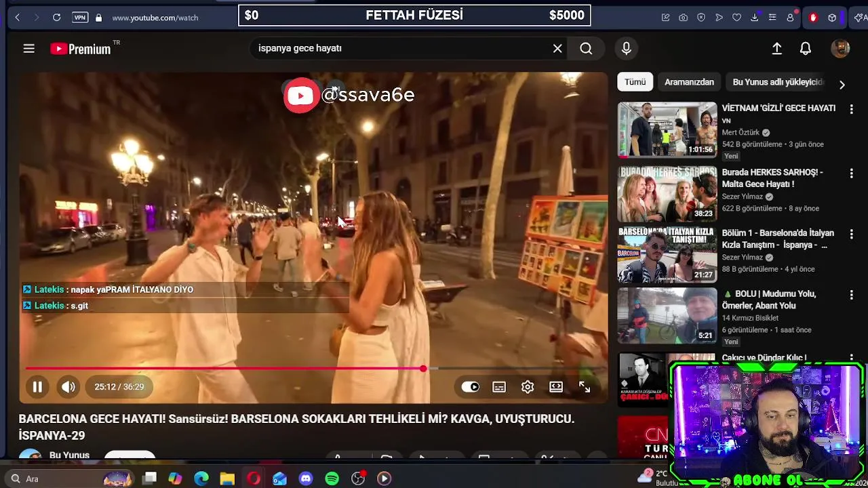Open more options for Burada HERKES SARHOŞ
This screenshot has height=488, width=868.
click(852, 174)
